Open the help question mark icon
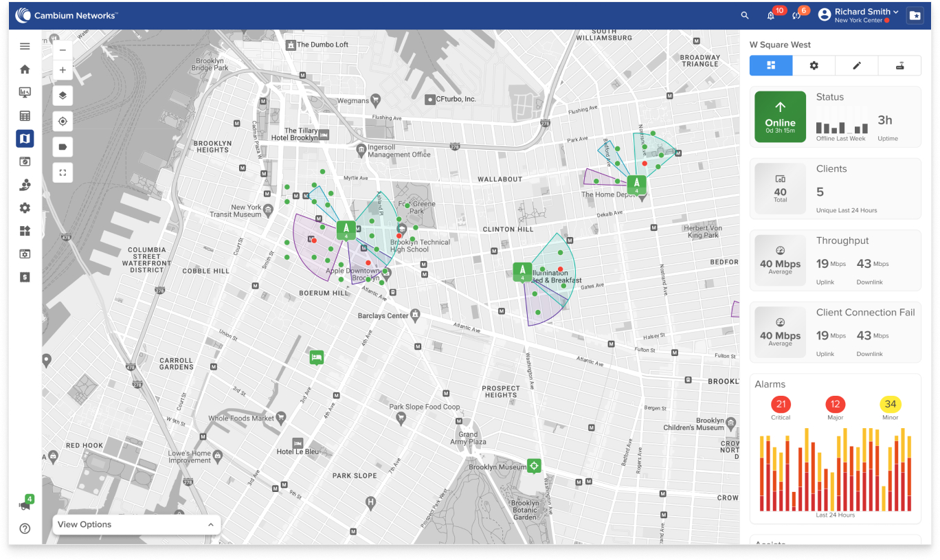The height and width of the screenshot is (560, 940). [25, 528]
